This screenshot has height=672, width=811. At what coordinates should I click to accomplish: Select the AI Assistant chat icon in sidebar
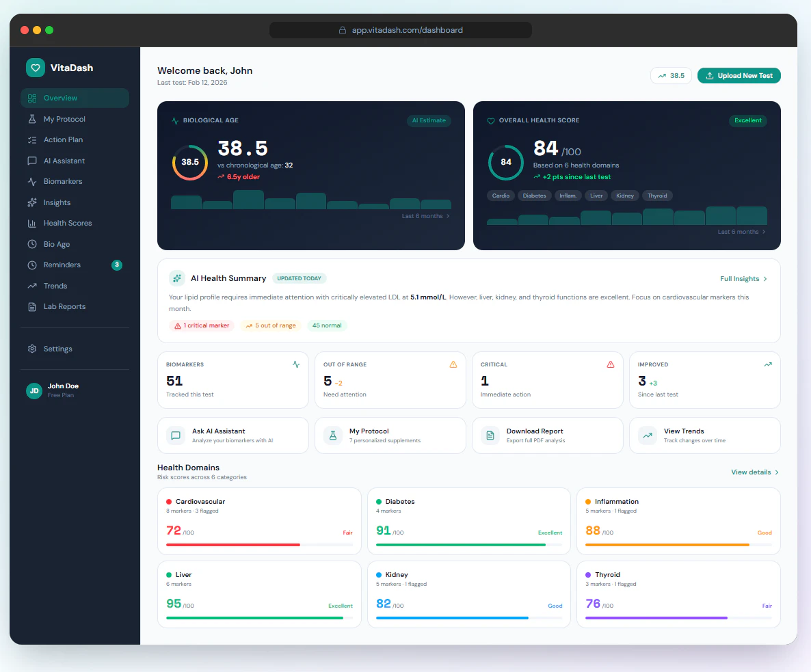point(32,161)
